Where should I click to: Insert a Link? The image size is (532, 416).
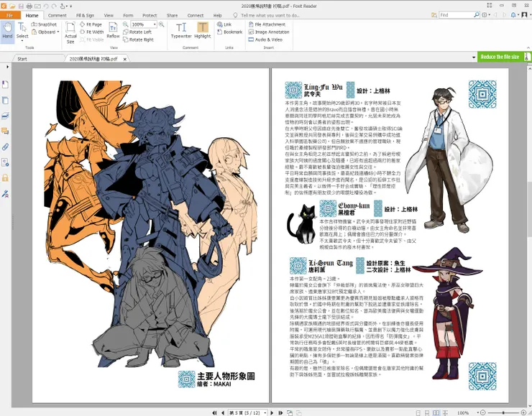pos(224,24)
